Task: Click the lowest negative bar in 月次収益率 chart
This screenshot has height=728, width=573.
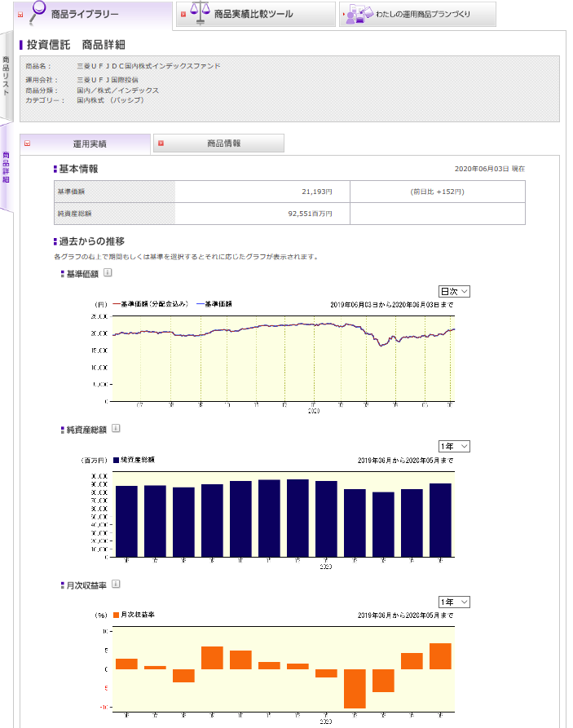Action: pos(355,689)
